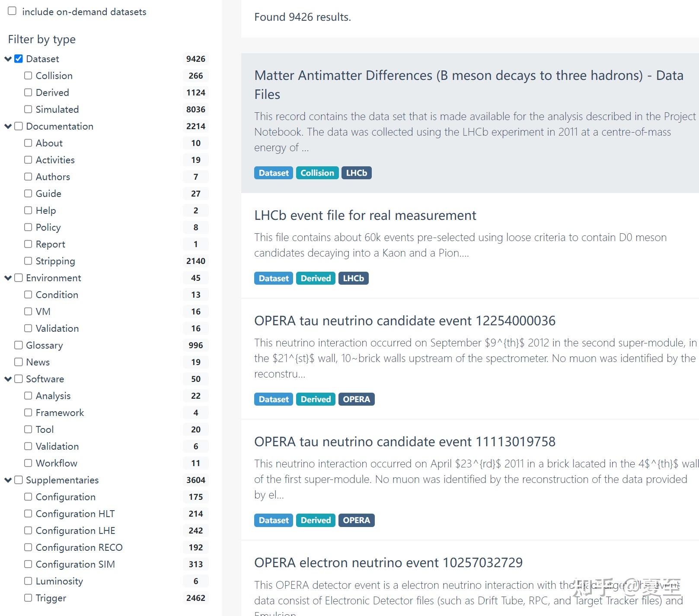The image size is (699, 616).
Task: Check the Supplementaries filter checkbox
Action: [x=19, y=480]
